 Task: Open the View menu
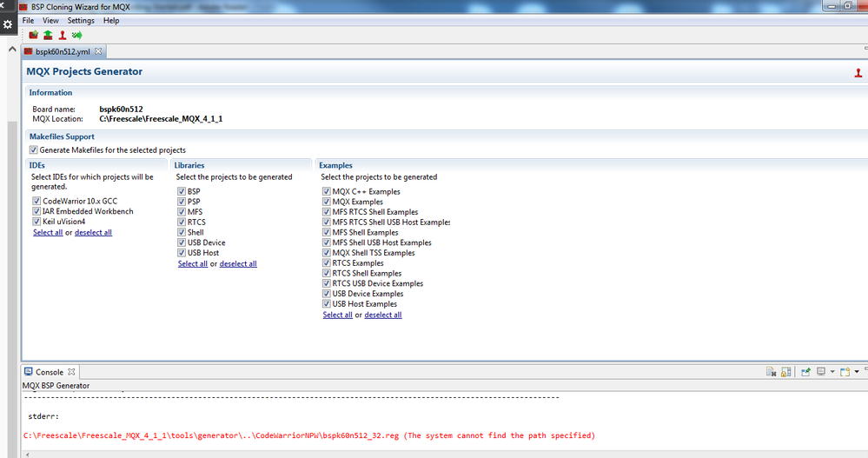tap(50, 21)
